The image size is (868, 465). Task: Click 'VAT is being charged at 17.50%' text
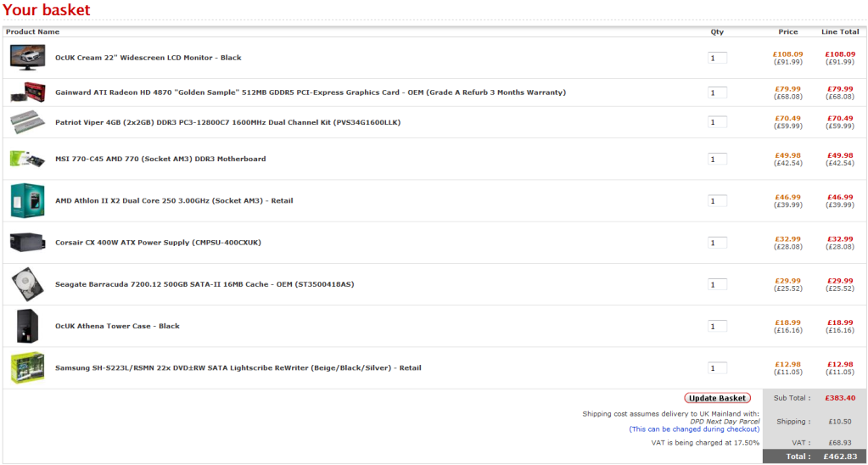pos(705,443)
